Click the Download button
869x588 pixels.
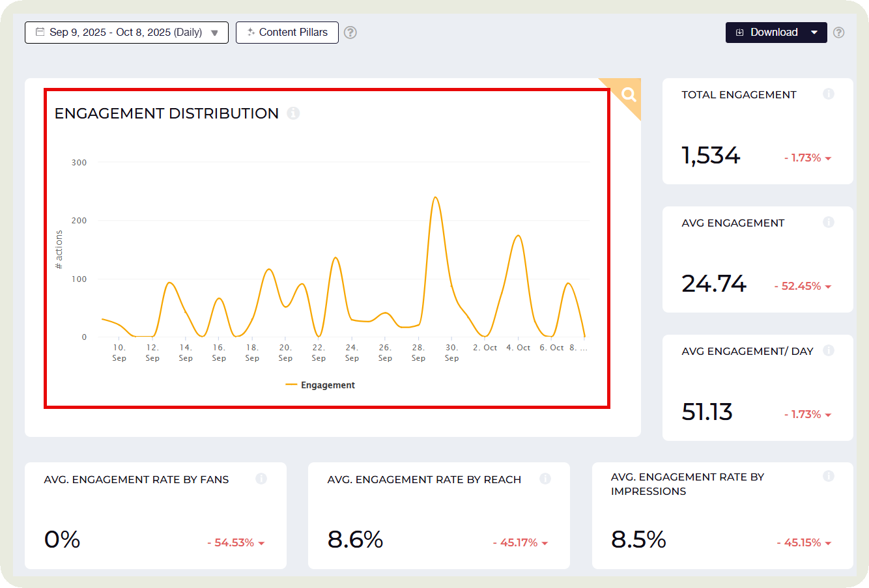tap(767, 33)
